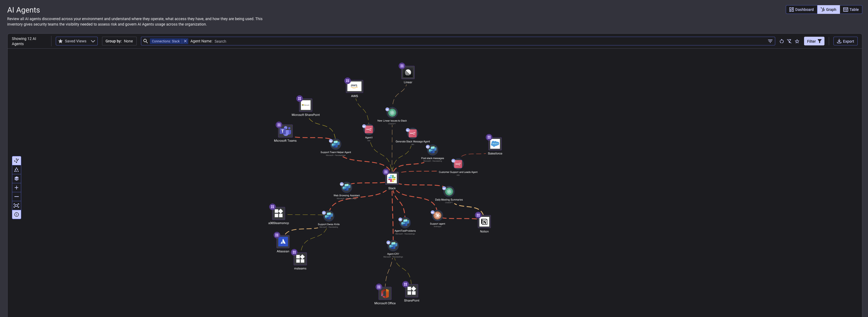Click the Atlassian connection node
868x317 pixels.
[283, 242]
